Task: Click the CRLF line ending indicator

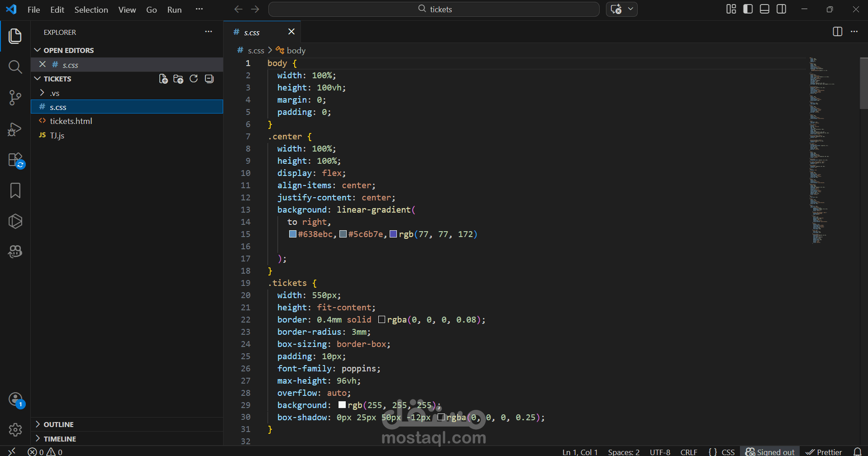Action: (x=688, y=452)
